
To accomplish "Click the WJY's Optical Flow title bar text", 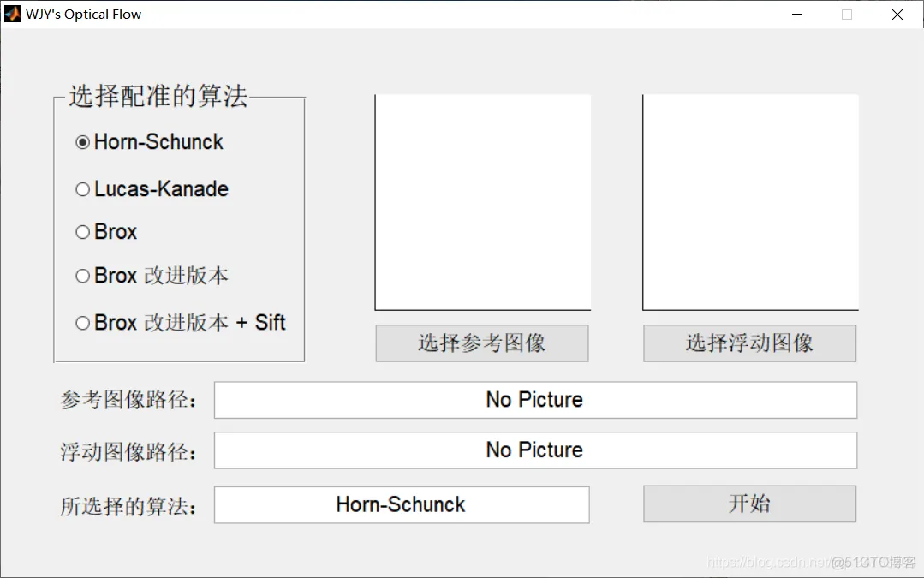I will point(83,13).
